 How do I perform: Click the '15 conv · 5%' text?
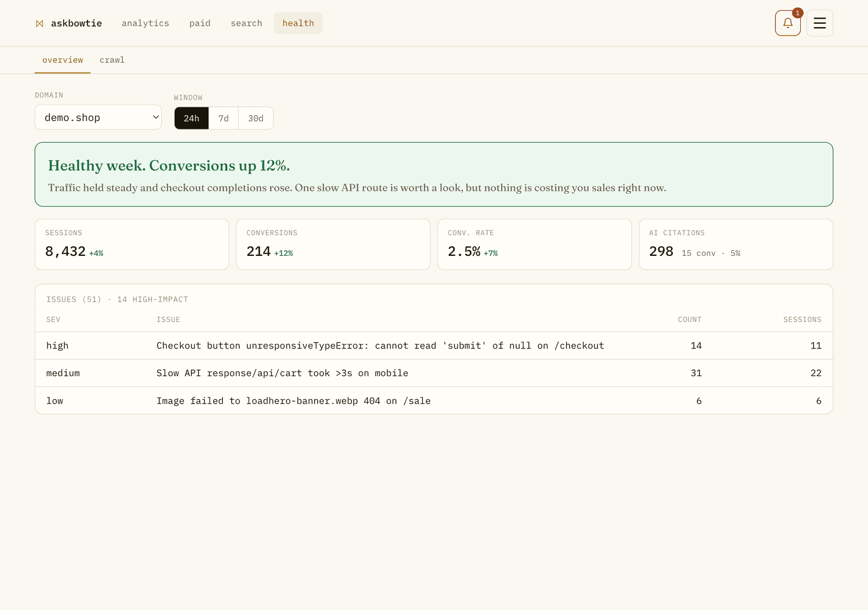click(711, 254)
